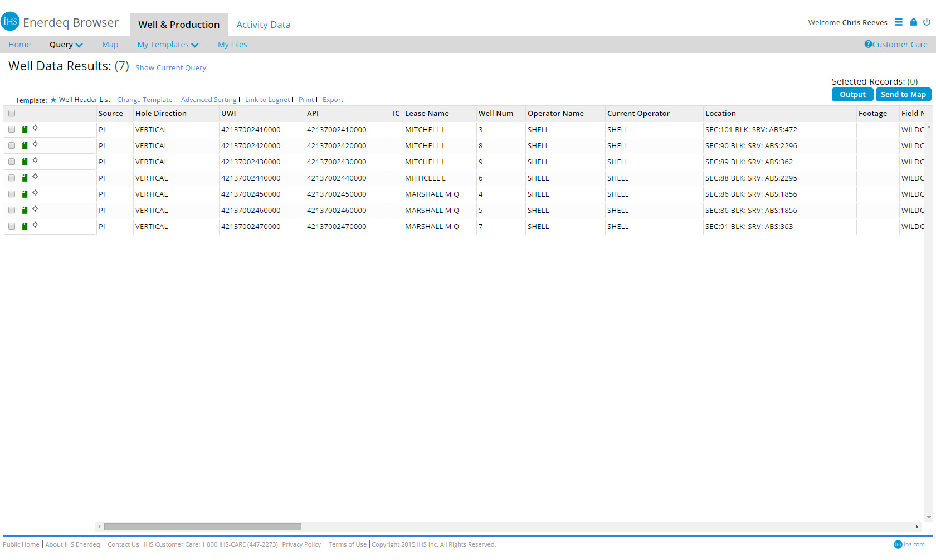The image size is (936, 560).
Task: Check the row for MITCHELL L well 3
Action: coord(12,129)
